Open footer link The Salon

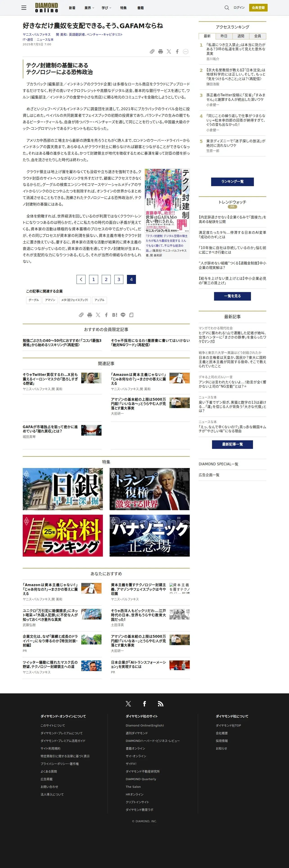point(133,787)
